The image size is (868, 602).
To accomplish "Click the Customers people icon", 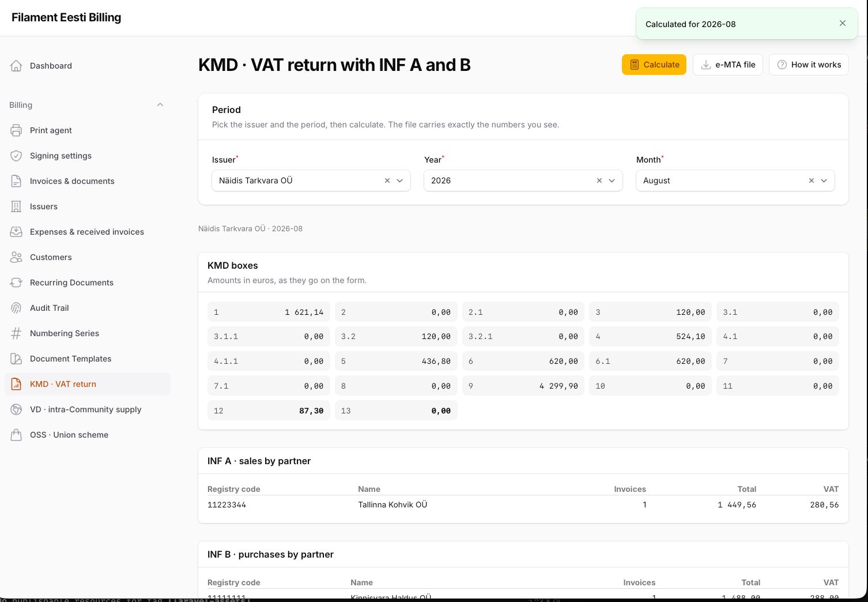I will pyautogui.click(x=16, y=257).
